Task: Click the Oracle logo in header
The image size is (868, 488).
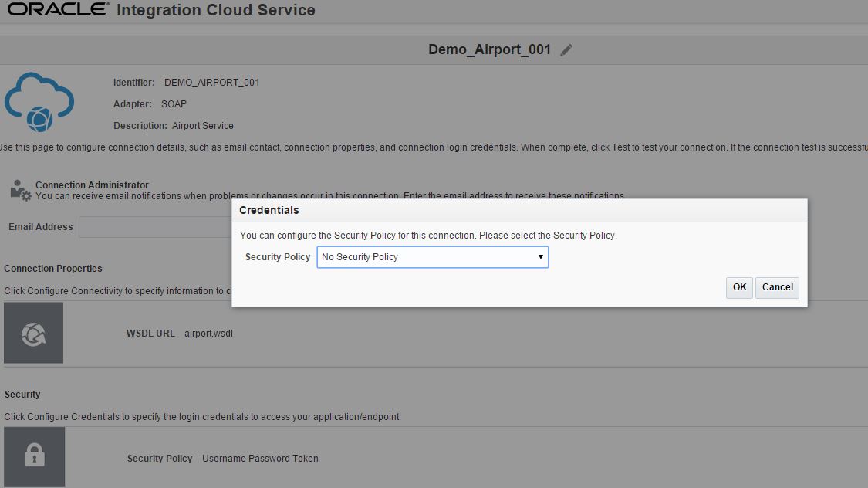Action: [x=58, y=9]
